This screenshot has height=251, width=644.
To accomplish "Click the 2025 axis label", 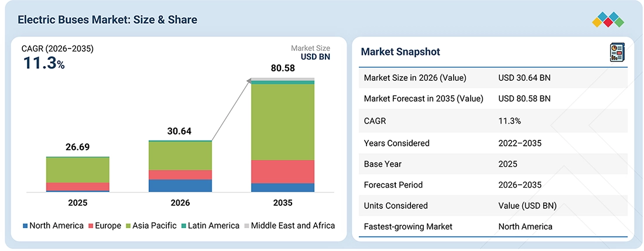I will 78,202.
